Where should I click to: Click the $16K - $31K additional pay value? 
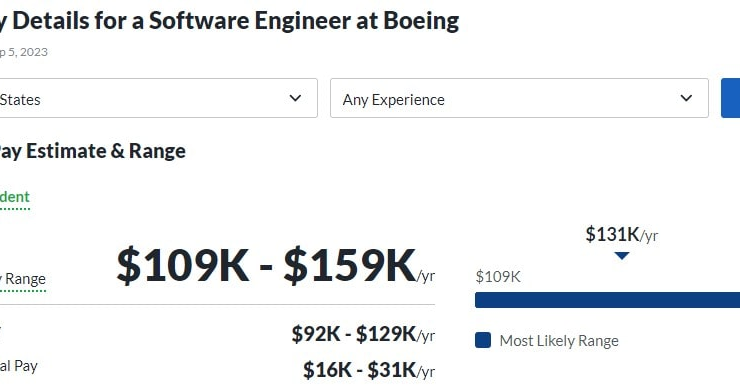pos(369,370)
